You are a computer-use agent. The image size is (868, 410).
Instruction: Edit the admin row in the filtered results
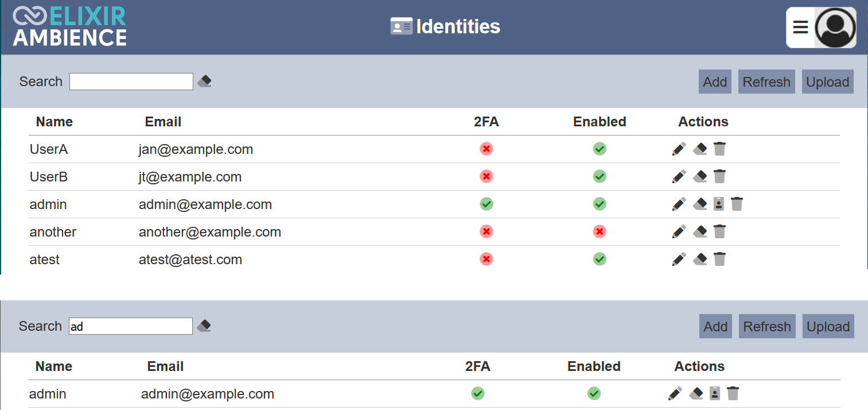click(675, 393)
